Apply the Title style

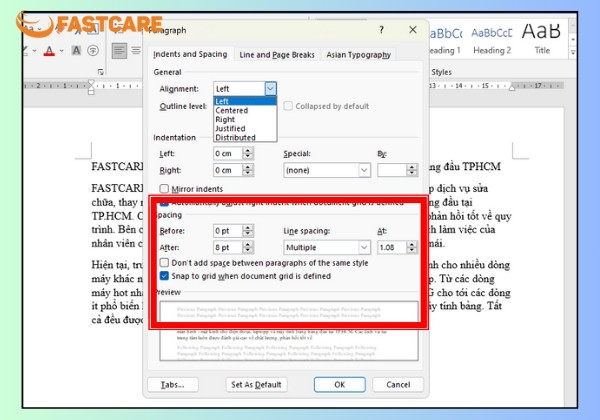[x=541, y=39]
